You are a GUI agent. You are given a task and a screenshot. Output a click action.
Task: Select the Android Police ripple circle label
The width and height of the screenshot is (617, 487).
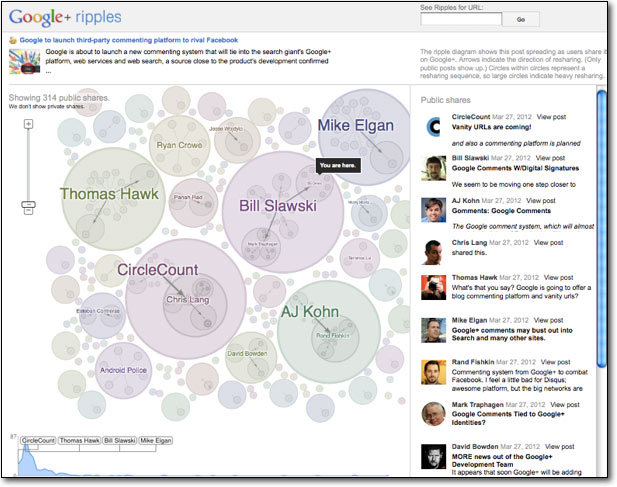[x=123, y=370]
